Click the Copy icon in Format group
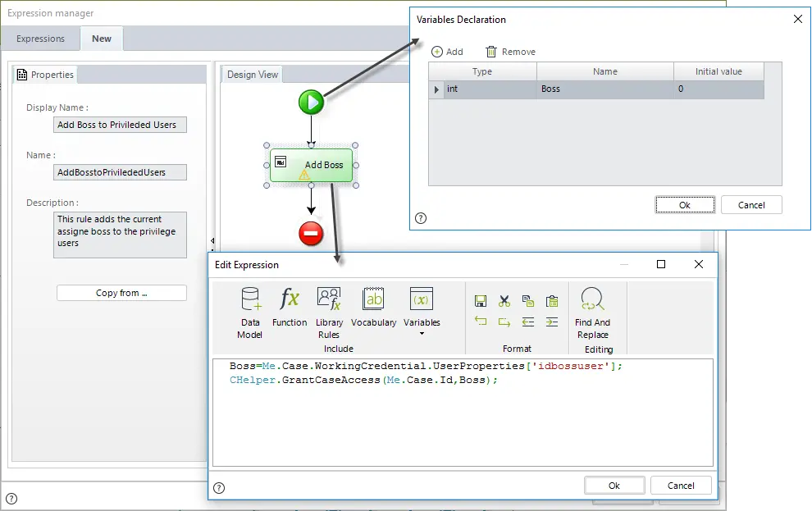The height and width of the screenshot is (511, 812). point(527,301)
